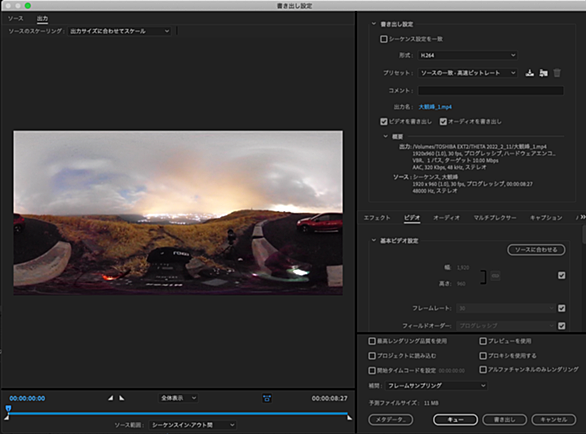The width and height of the screenshot is (586, 434).
Task: Open the ソースのスケーリング dropdown
Action: tap(120, 31)
